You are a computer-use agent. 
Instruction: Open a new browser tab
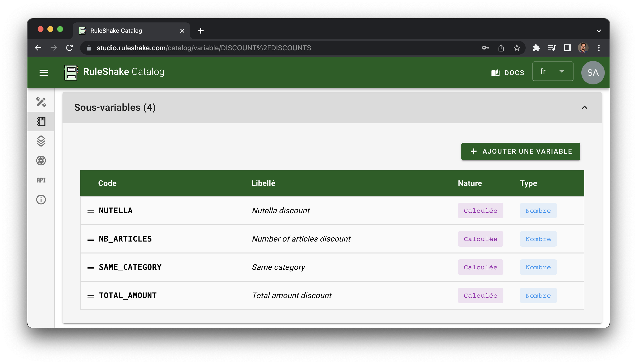click(x=201, y=31)
